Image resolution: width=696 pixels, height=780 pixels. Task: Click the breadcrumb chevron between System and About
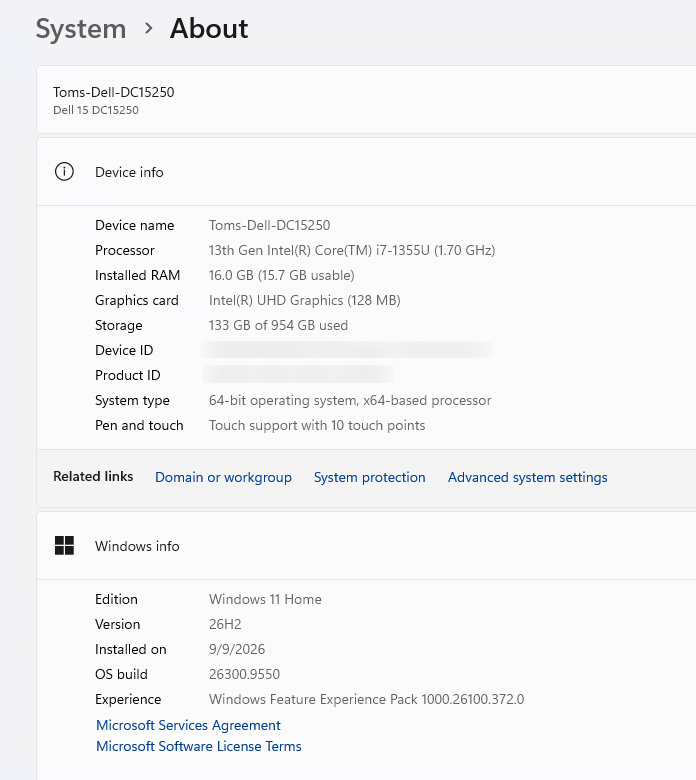pyautogui.click(x=148, y=28)
